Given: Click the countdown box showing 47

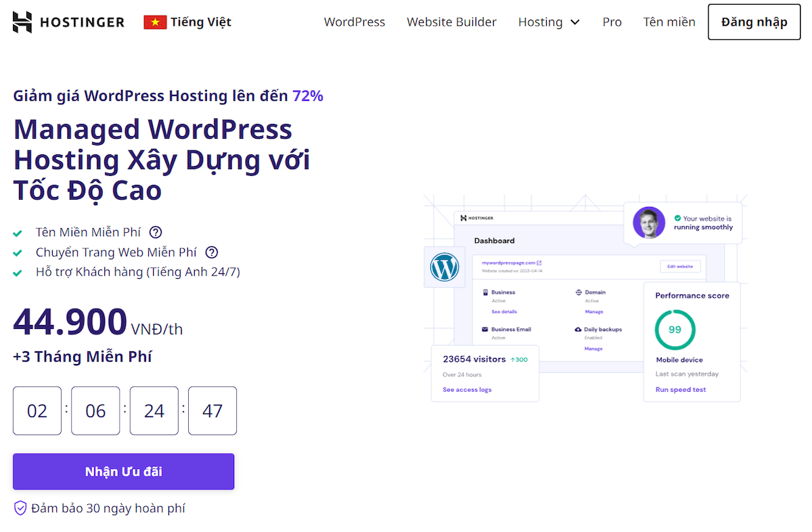Looking at the screenshot, I should pyautogui.click(x=212, y=411).
